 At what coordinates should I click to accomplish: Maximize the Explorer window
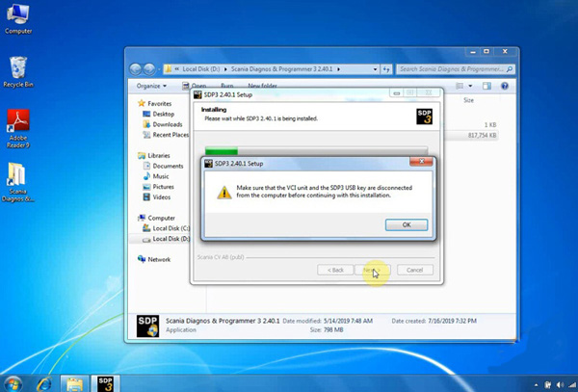486,52
